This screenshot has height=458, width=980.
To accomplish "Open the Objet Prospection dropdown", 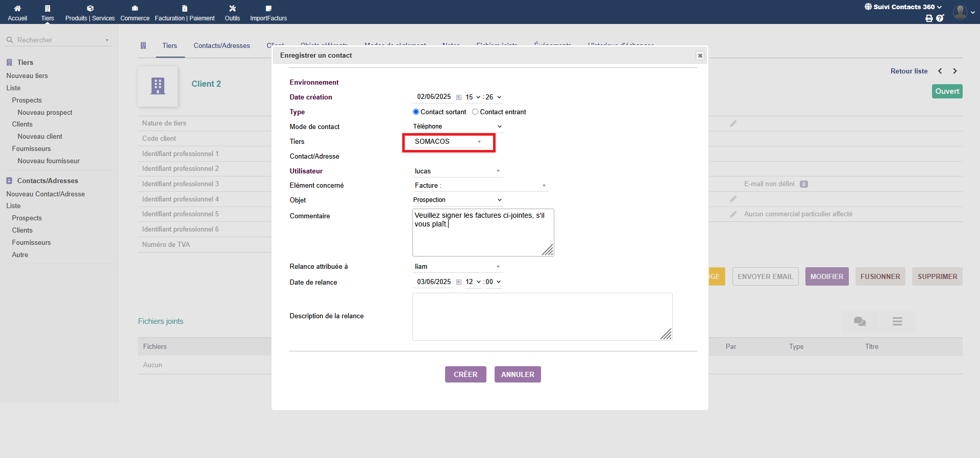I will click(457, 200).
